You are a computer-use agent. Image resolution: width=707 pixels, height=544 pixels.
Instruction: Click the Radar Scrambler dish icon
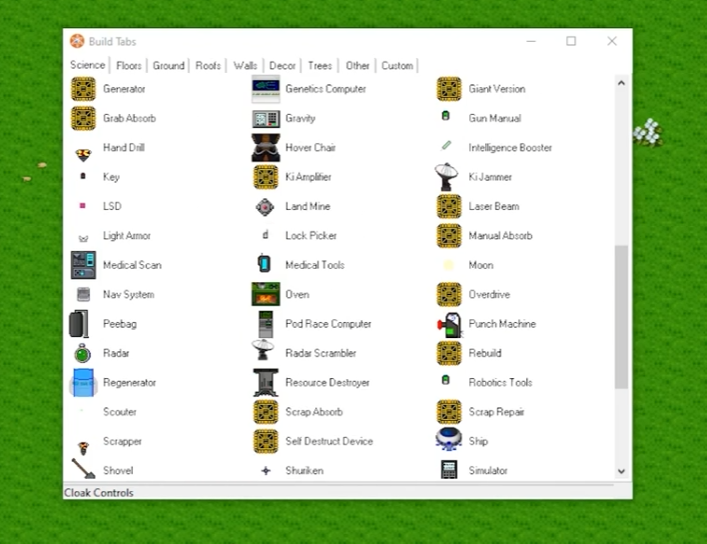coord(263,350)
